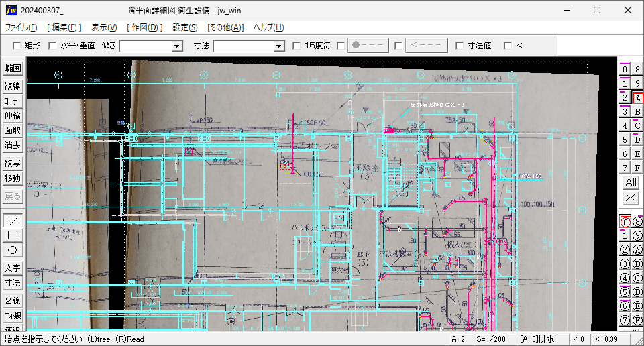Expand the 傾き dropdown arrow
The width and height of the screenshot is (644, 346).
177,46
